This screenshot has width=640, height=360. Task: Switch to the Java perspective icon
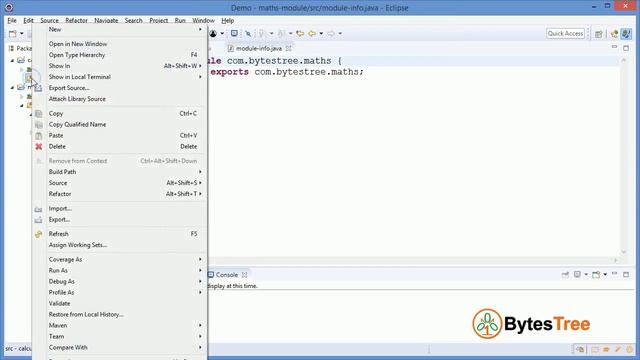(x=626, y=34)
